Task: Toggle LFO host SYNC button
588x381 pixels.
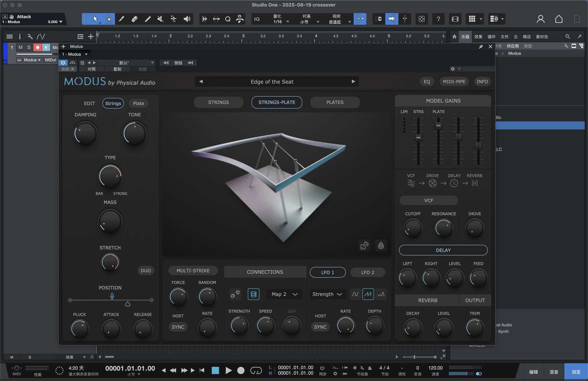Action: coord(320,327)
